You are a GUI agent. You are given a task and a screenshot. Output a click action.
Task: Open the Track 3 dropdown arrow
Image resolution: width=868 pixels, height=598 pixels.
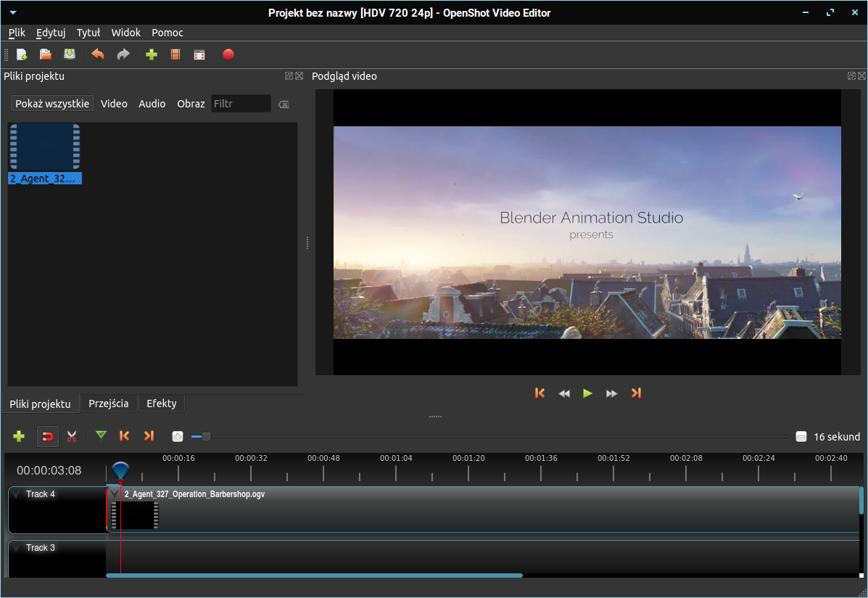pos(16,548)
